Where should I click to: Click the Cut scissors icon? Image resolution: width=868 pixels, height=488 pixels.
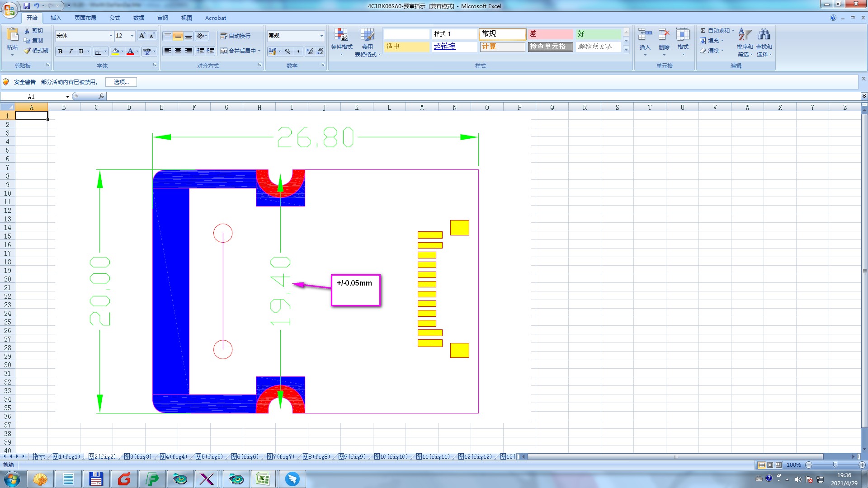[27, 31]
